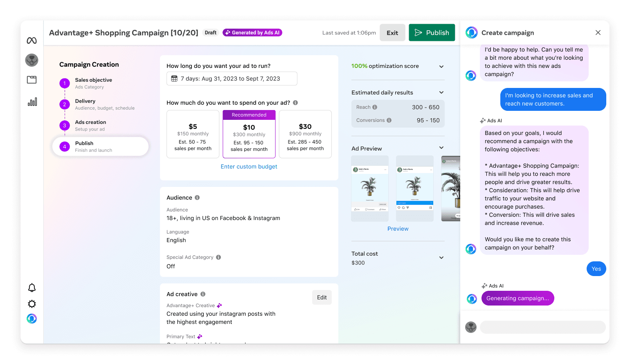Click the calendar icon in date field
The width and height of the screenshot is (630, 364).
point(174,79)
